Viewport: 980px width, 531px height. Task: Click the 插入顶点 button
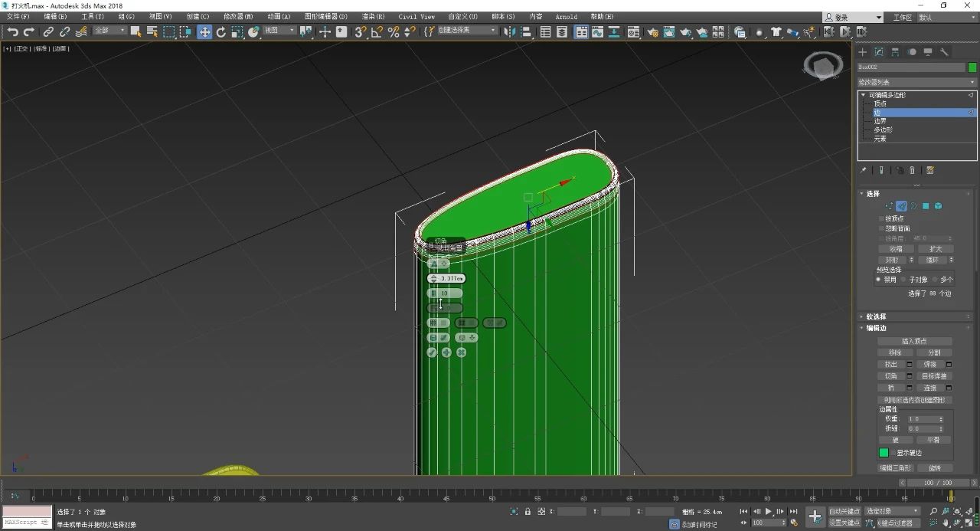pyautogui.click(x=915, y=341)
